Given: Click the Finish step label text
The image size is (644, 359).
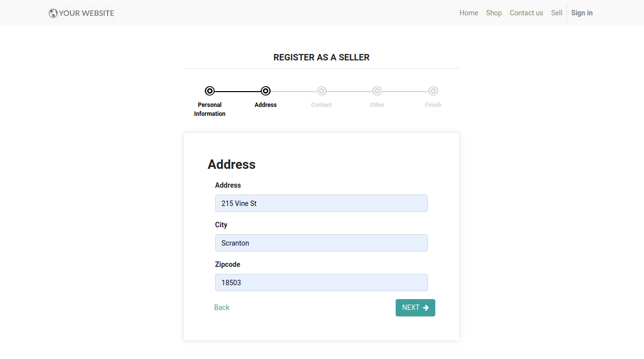Looking at the screenshot, I should (x=433, y=105).
